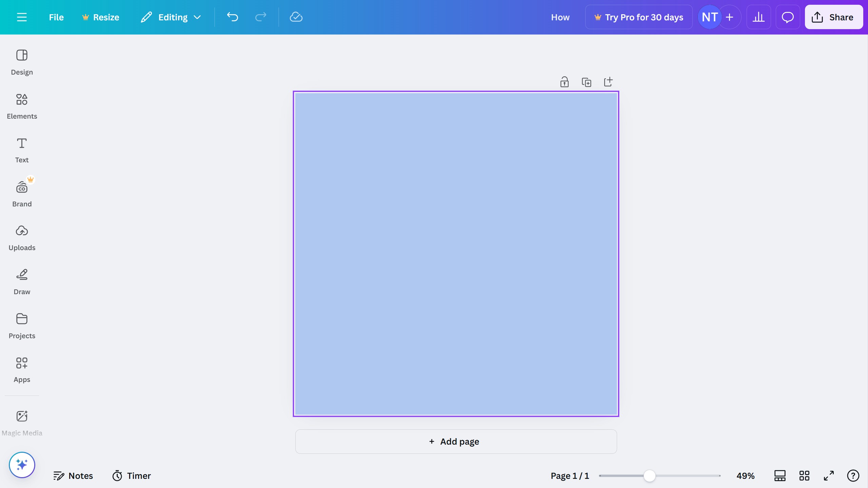Expand the Editing mode dropdown
868x488 pixels.
[x=198, y=17]
